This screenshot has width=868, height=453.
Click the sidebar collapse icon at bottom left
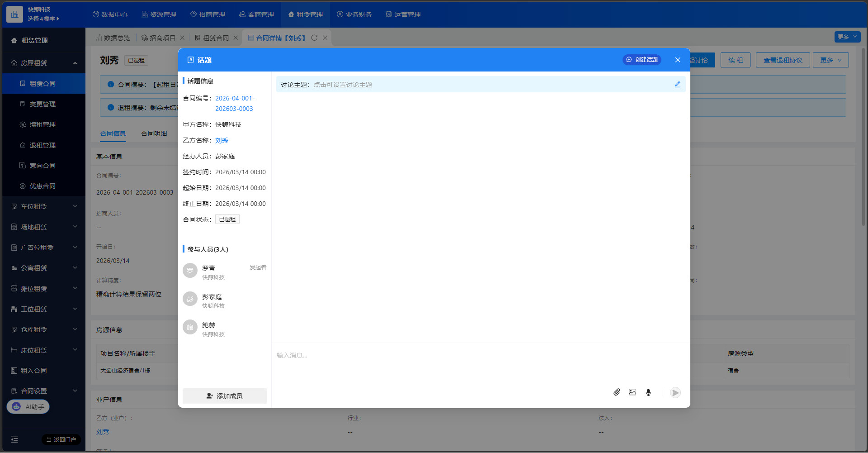pyautogui.click(x=14, y=439)
